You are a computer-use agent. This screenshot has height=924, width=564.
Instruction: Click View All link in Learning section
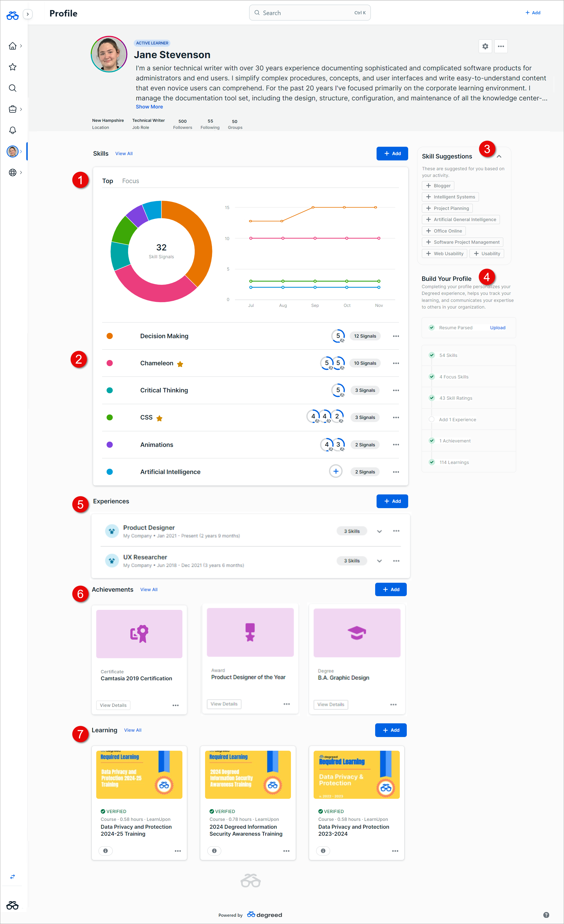click(x=132, y=730)
